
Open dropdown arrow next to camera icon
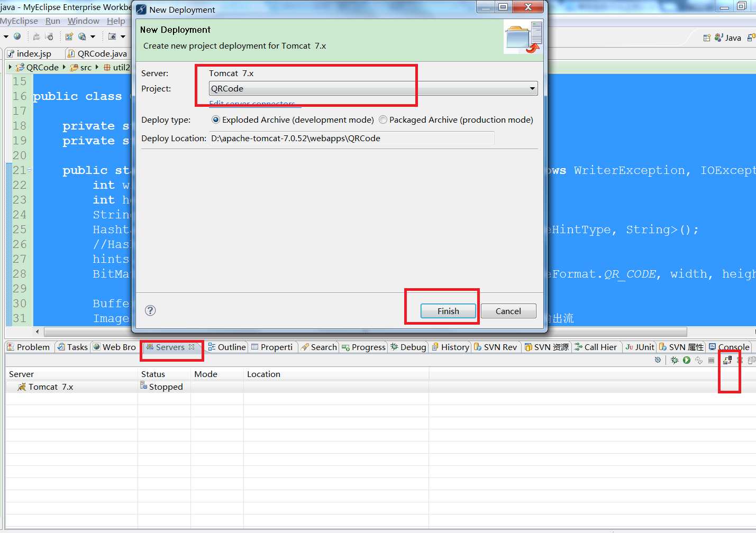123,36
